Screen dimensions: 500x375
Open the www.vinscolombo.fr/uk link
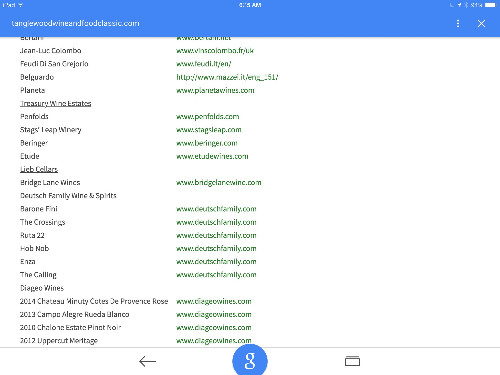pyautogui.click(x=215, y=51)
